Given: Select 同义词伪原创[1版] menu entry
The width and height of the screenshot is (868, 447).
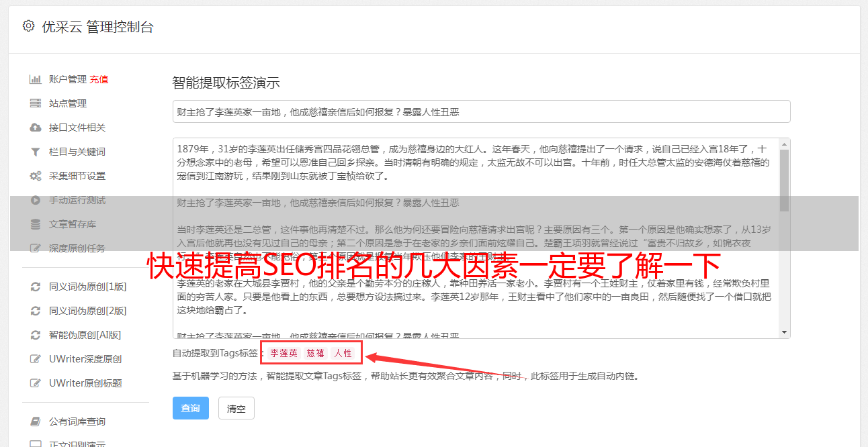Looking at the screenshot, I should coord(88,287).
